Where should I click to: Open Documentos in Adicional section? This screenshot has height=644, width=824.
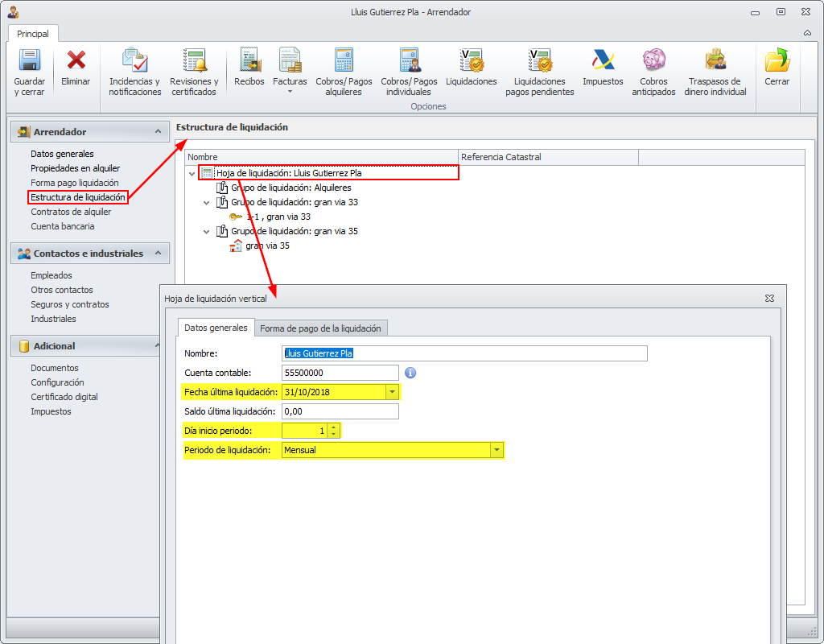(55, 368)
